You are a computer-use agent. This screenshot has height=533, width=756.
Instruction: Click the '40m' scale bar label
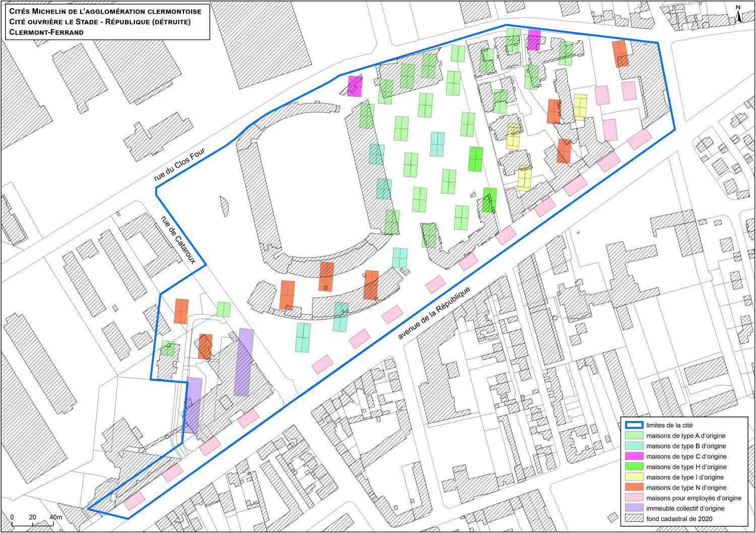click(55, 517)
